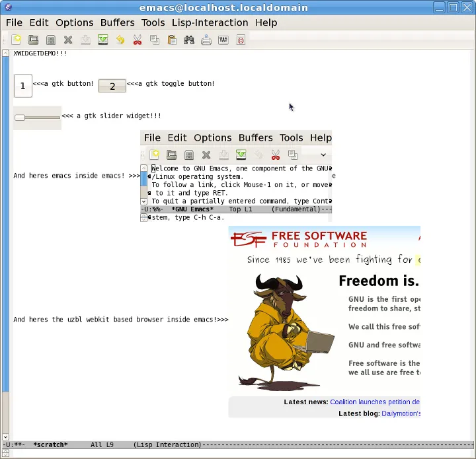Click Open folder icon in embedded Emacs
Viewport: 476px width, 459px height.
pyautogui.click(x=171, y=155)
